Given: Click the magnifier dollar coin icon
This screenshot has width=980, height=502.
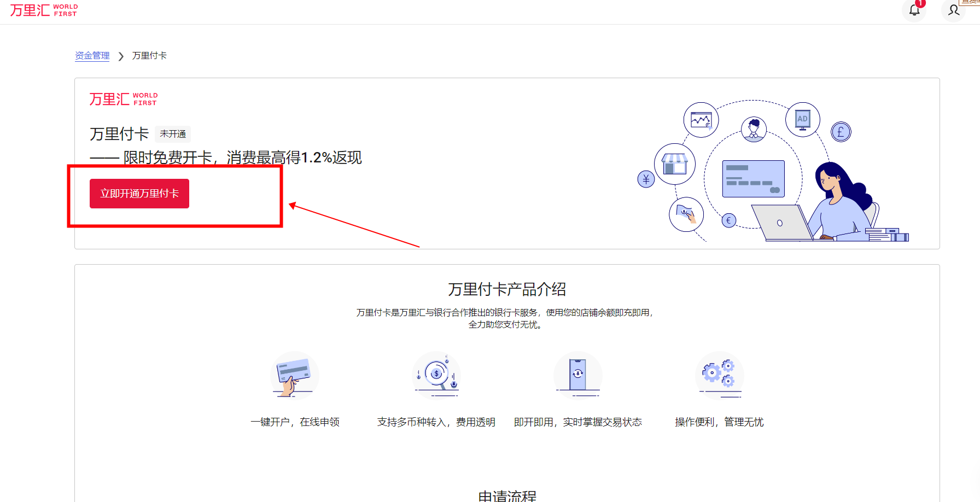Looking at the screenshot, I should [x=436, y=376].
